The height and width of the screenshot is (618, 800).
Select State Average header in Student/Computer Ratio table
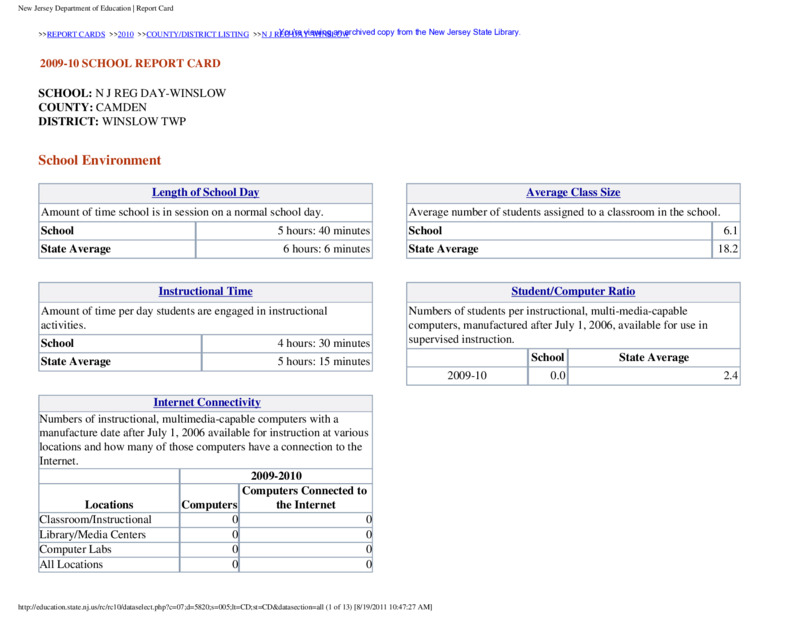pos(654,357)
